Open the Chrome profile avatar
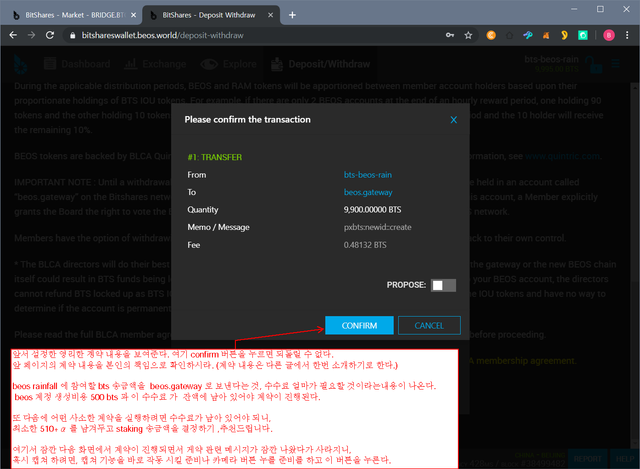 [x=609, y=35]
